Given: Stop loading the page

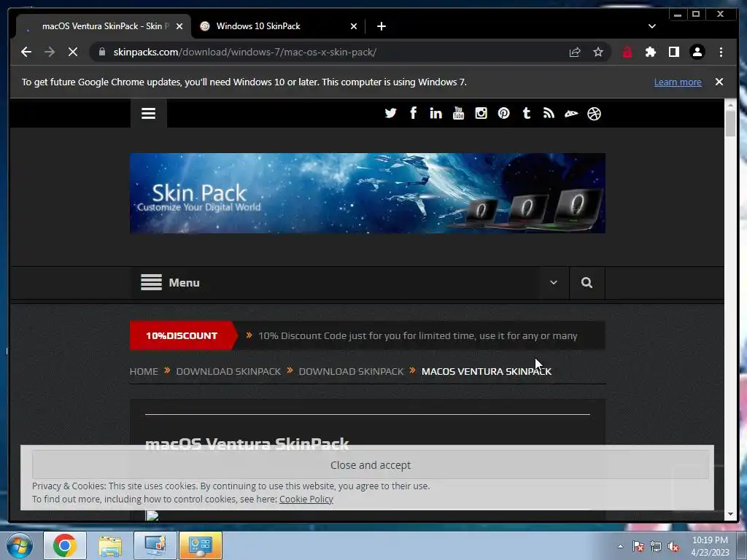Looking at the screenshot, I should tap(73, 52).
